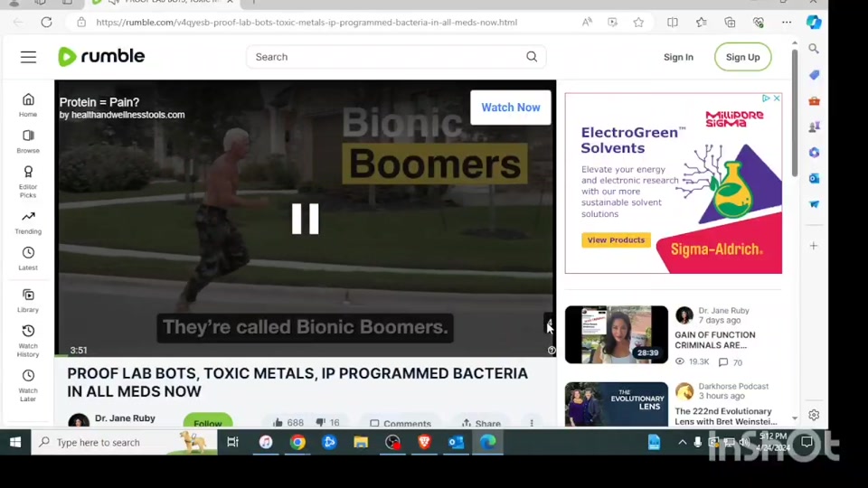Image resolution: width=868 pixels, height=488 pixels.
Task: Pause the video with center button
Action: pos(306,219)
